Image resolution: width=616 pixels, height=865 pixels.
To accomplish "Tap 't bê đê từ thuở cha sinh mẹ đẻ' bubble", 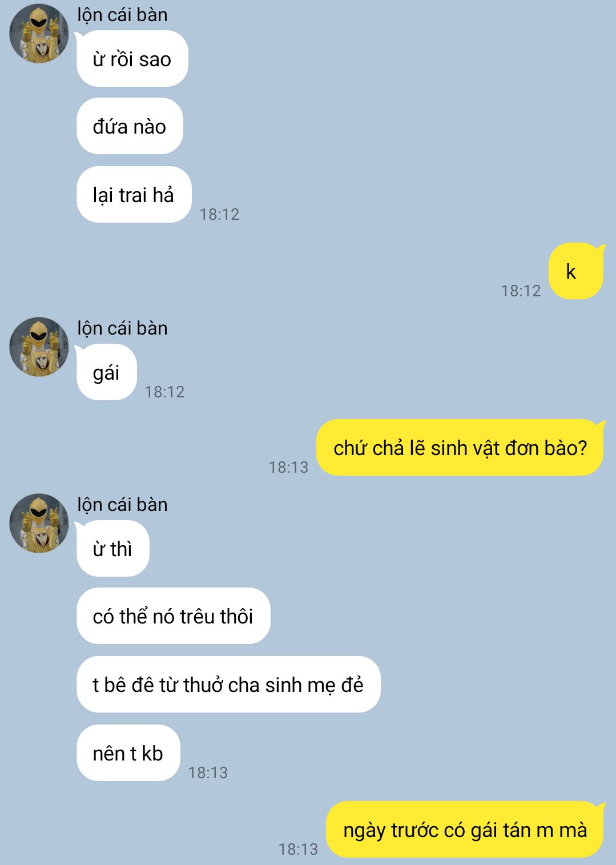I will 228,685.
